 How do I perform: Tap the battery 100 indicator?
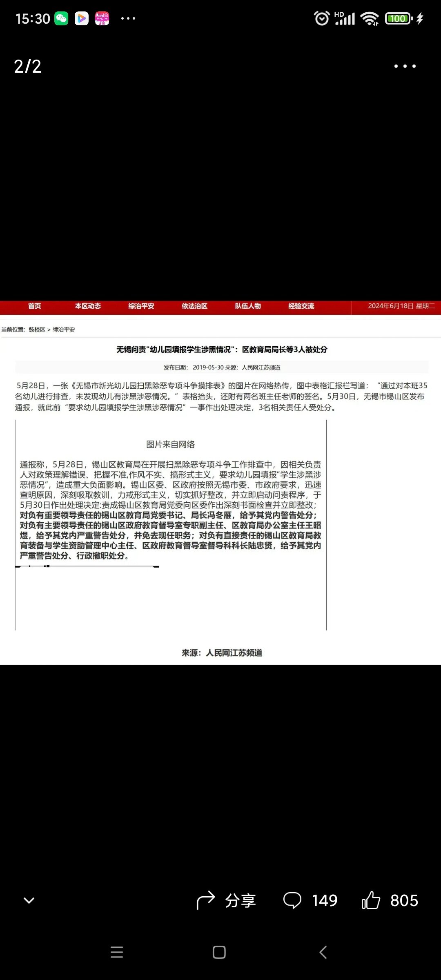coord(399,18)
